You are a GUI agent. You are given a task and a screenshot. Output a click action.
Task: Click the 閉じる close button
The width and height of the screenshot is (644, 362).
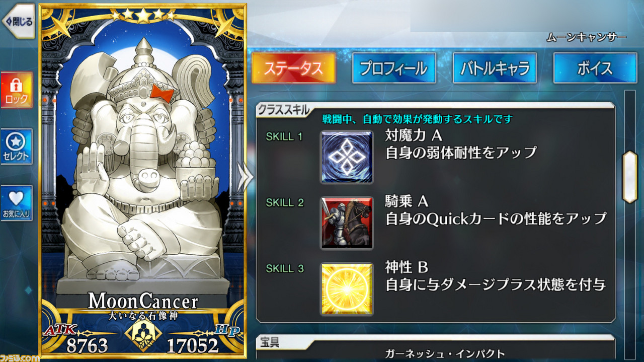18,22
